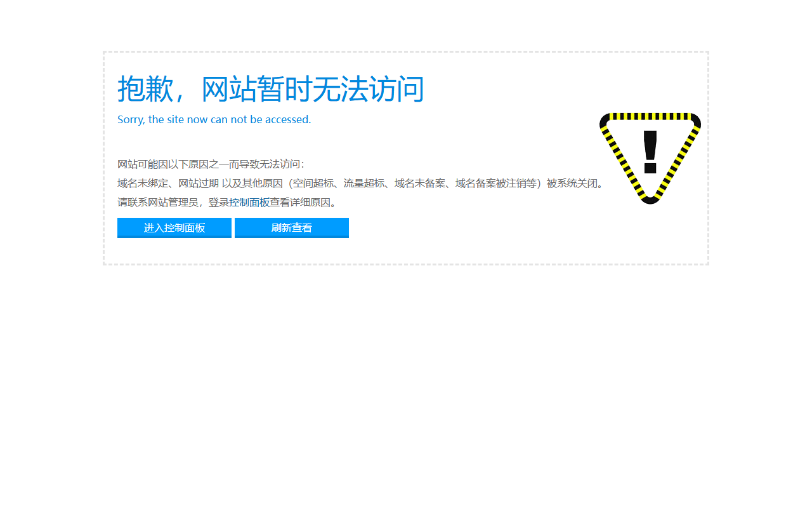Screen dimensions: 812x508
Task: Click the 进入控制面板 button
Action: click(174, 228)
